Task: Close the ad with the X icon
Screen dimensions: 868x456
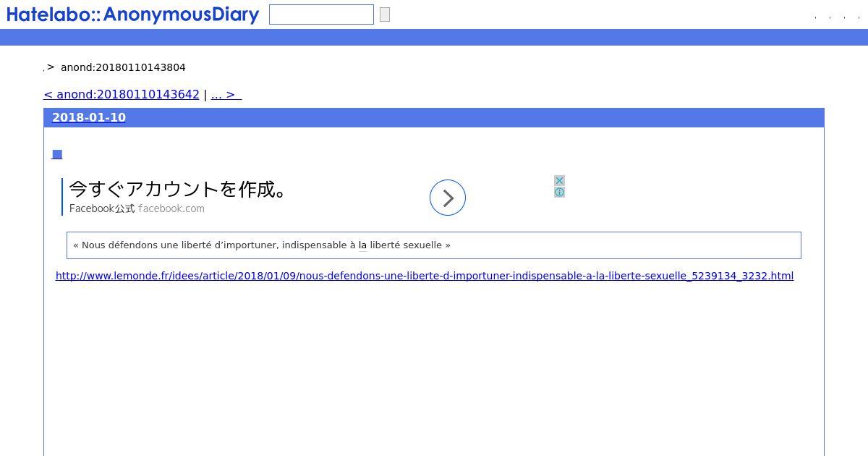Action: coord(559,180)
